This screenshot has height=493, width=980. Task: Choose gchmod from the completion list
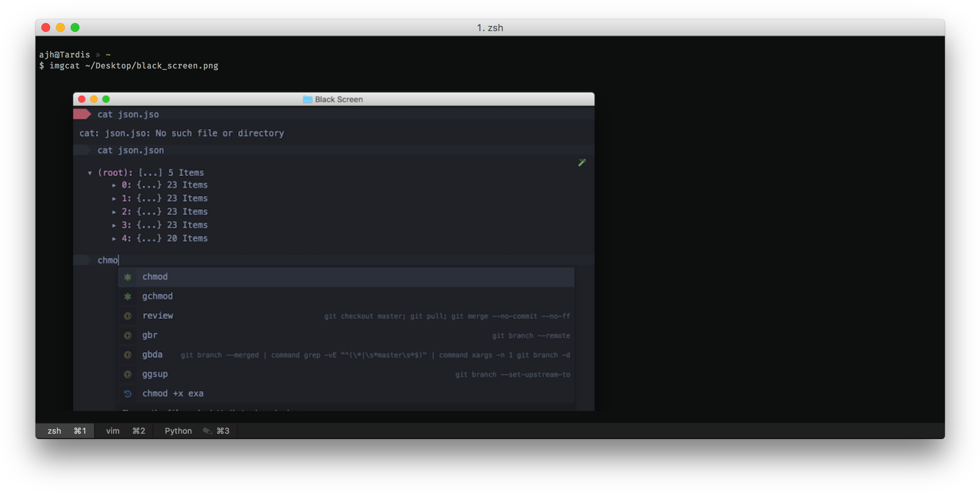click(157, 296)
